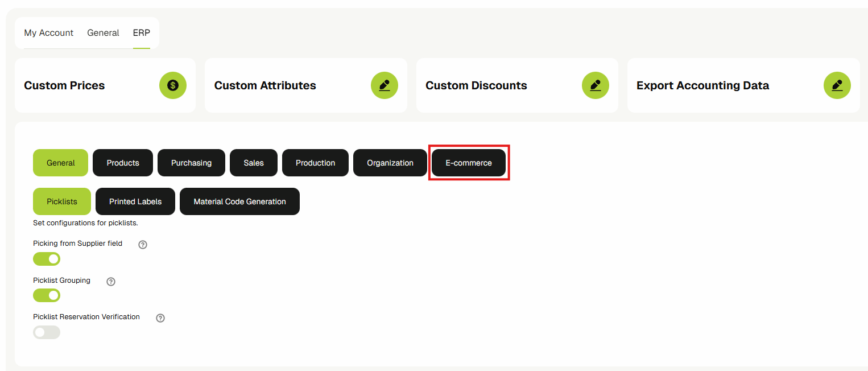Disable the Picking from Supplier field toggle
Image resolution: width=868 pixels, height=371 pixels.
pyautogui.click(x=47, y=259)
